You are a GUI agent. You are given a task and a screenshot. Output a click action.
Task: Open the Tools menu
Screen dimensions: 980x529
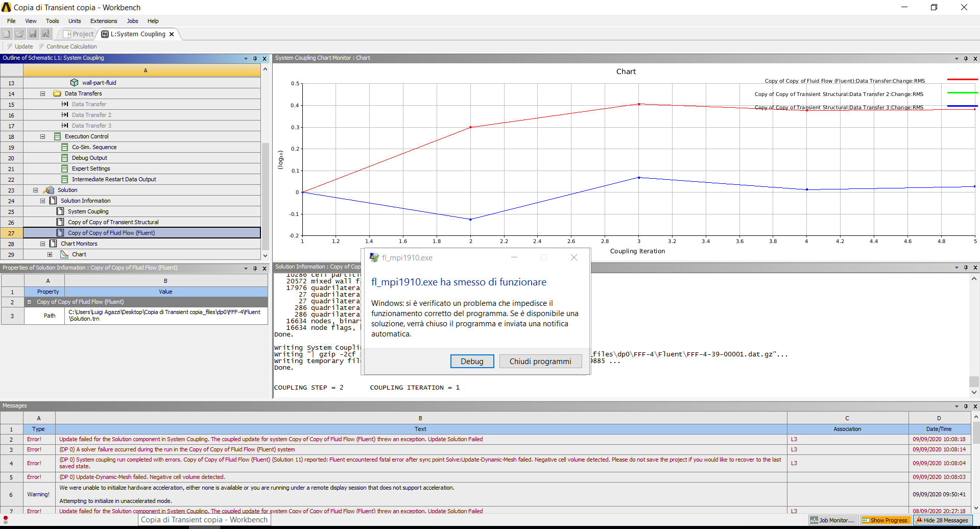click(52, 21)
